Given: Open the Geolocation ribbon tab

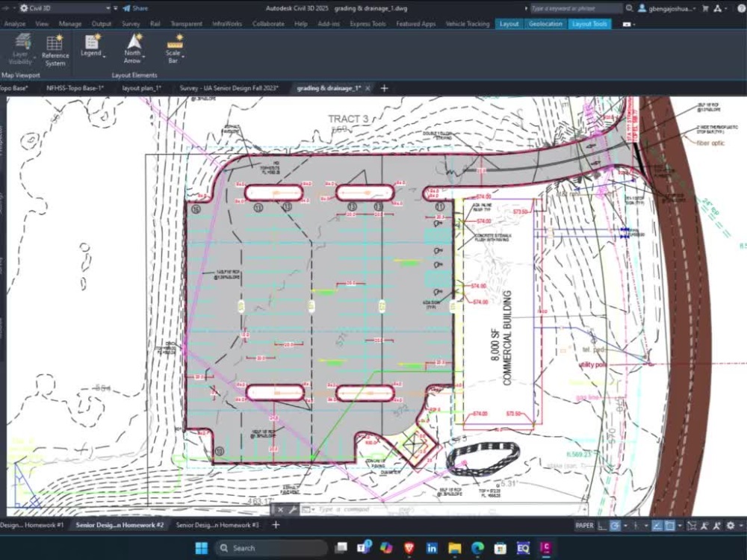Looking at the screenshot, I should pyautogui.click(x=545, y=23).
